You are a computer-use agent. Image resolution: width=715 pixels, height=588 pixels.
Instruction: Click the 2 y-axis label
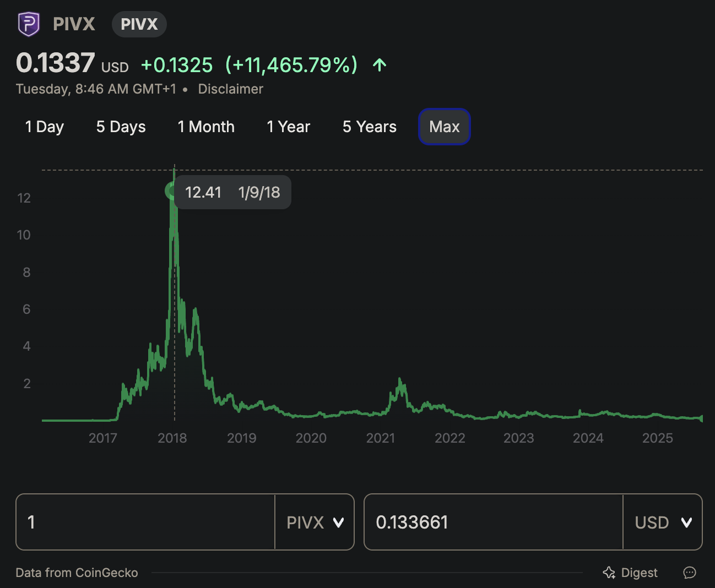coord(27,383)
